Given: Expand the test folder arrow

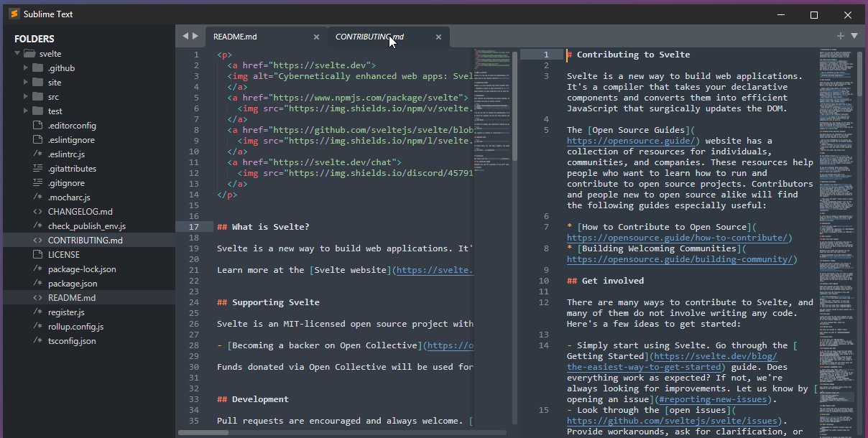Looking at the screenshot, I should point(26,111).
